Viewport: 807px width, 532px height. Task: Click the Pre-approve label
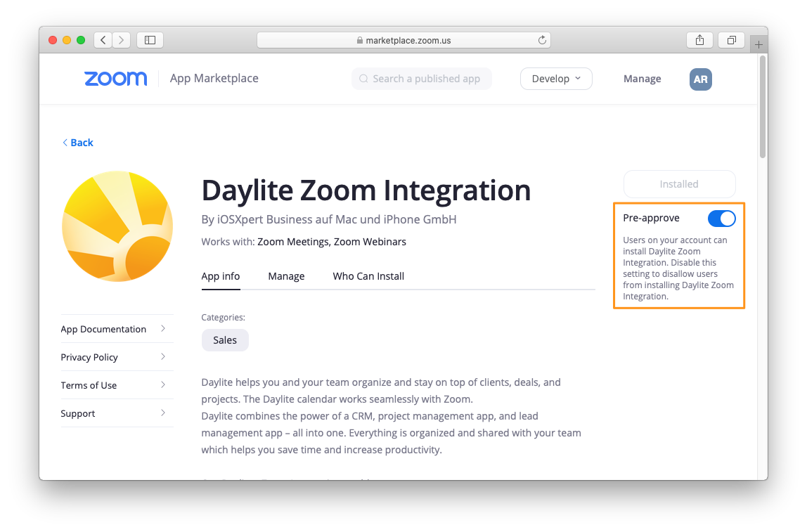pyautogui.click(x=651, y=218)
